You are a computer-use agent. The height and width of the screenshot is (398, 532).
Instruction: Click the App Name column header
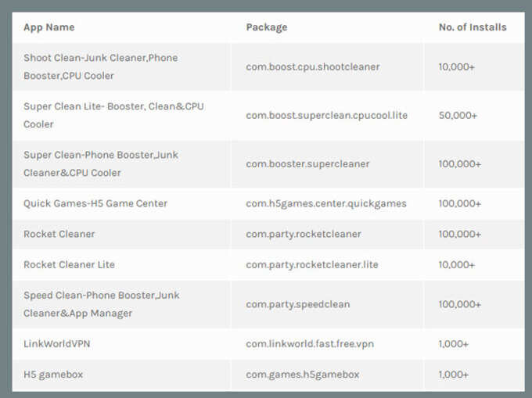click(x=49, y=27)
